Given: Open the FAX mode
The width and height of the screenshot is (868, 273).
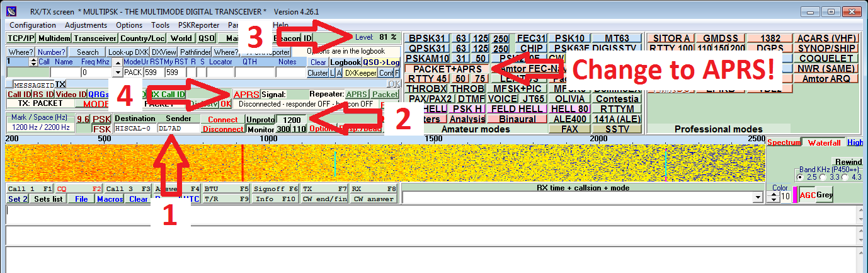Looking at the screenshot, I should (569, 129).
